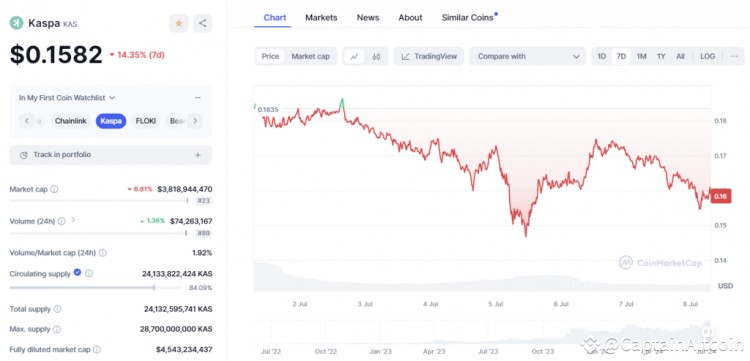750x361 pixels.
Task: Expand In My First Coin Watchlist dropdown
Action: (x=67, y=98)
